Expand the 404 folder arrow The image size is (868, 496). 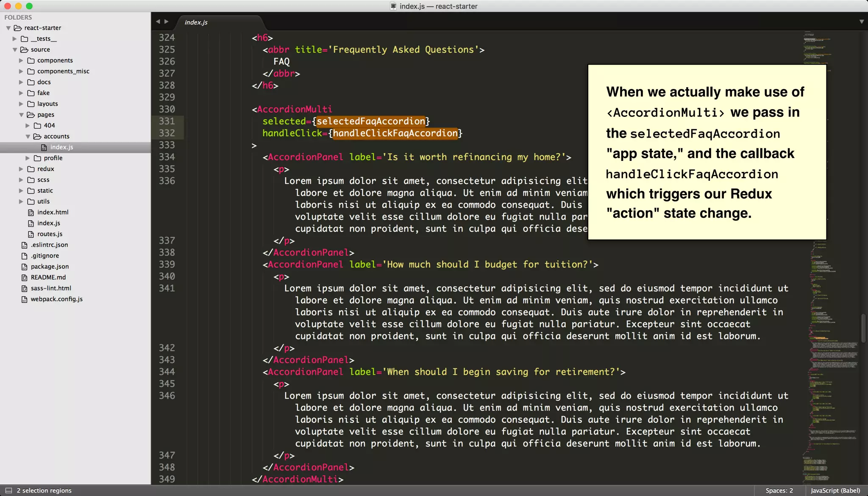[x=28, y=126]
